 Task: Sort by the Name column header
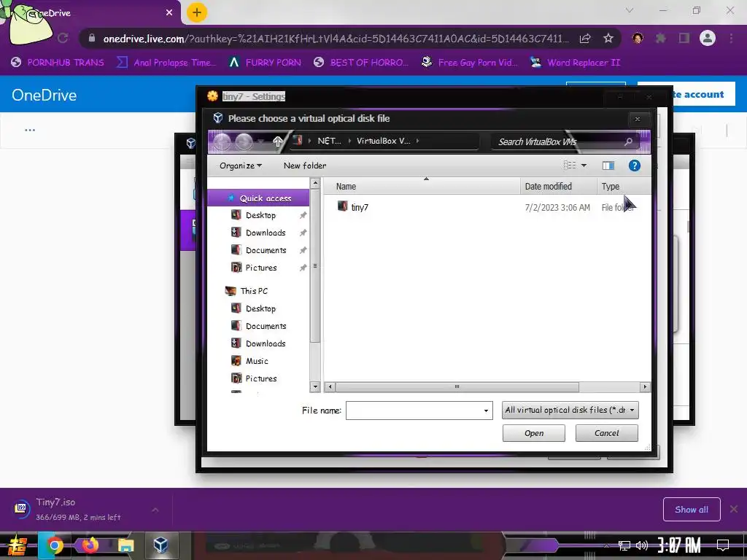pos(422,186)
